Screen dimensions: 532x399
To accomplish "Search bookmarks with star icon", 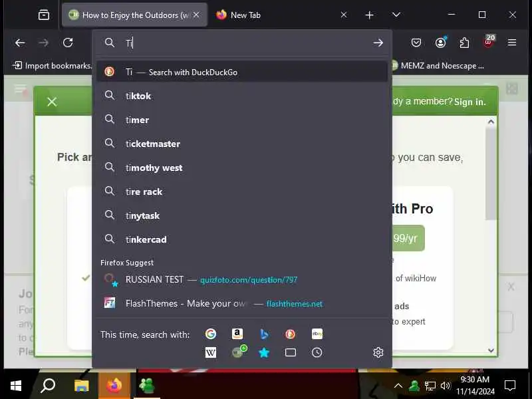I will click(x=264, y=353).
